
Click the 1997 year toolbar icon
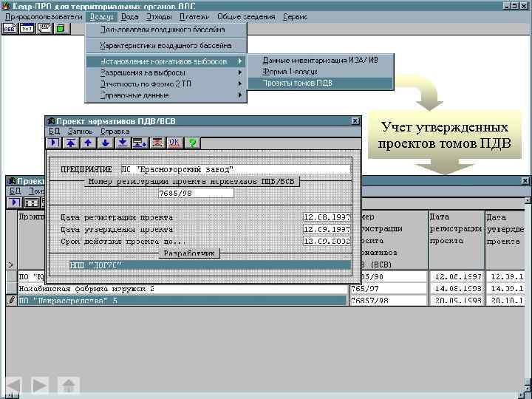(x=44, y=29)
